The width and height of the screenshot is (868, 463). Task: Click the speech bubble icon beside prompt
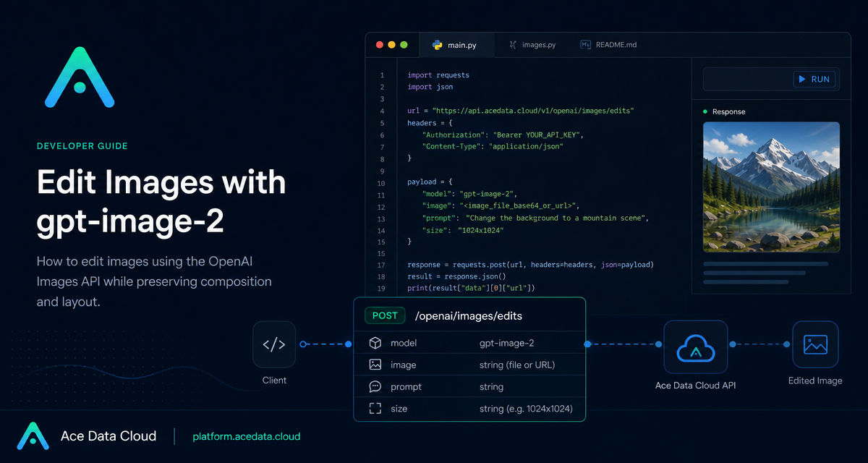(x=375, y=386)
